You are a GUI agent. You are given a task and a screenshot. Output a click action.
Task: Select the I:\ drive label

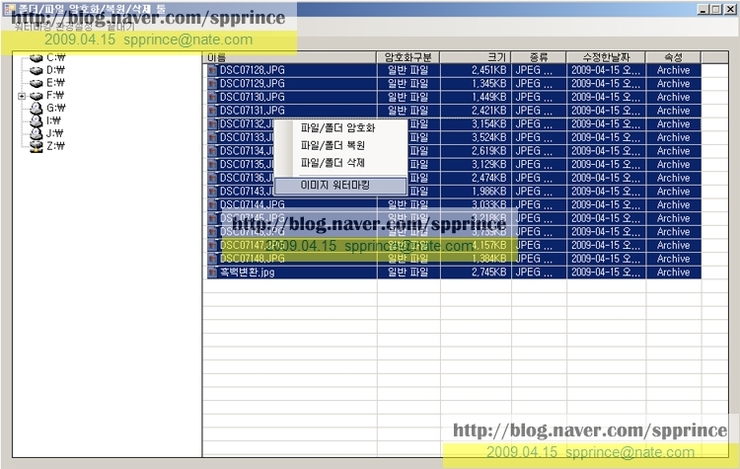53,121
